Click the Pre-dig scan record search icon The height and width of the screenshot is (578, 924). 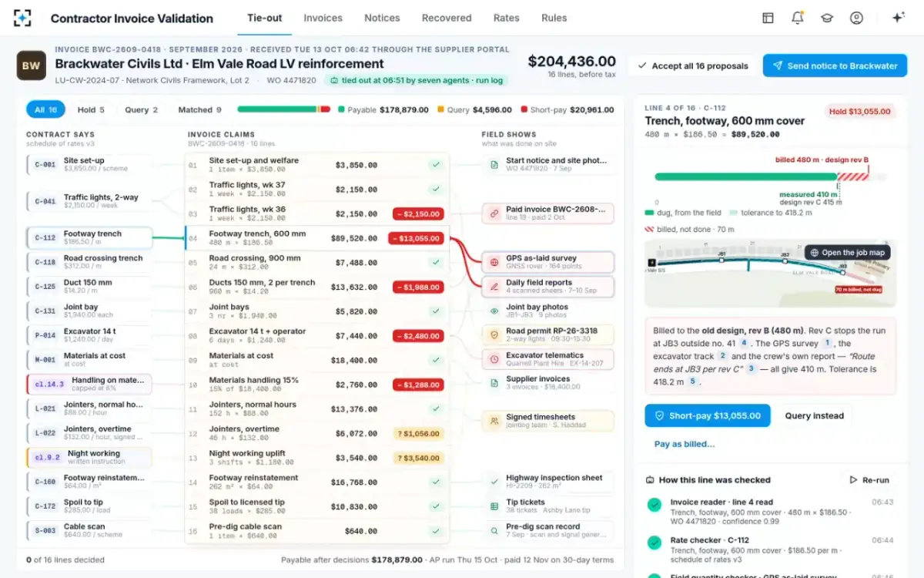(x=494, y=530)
